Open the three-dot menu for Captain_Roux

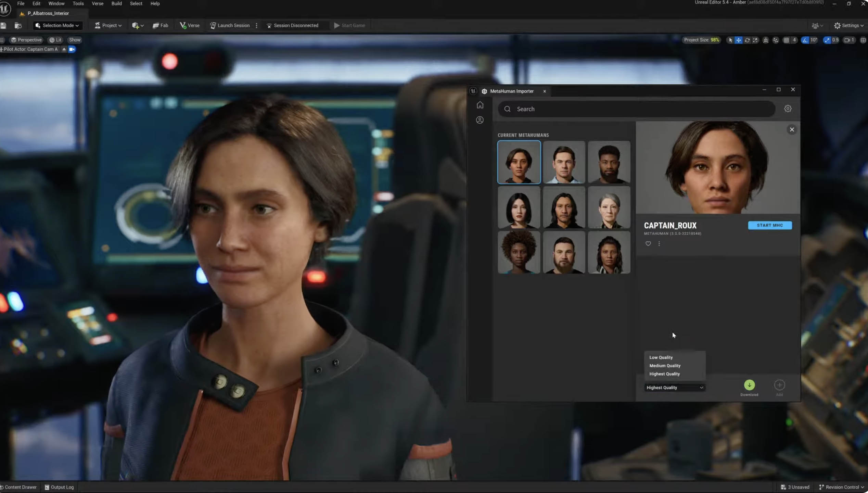point(659,243)
